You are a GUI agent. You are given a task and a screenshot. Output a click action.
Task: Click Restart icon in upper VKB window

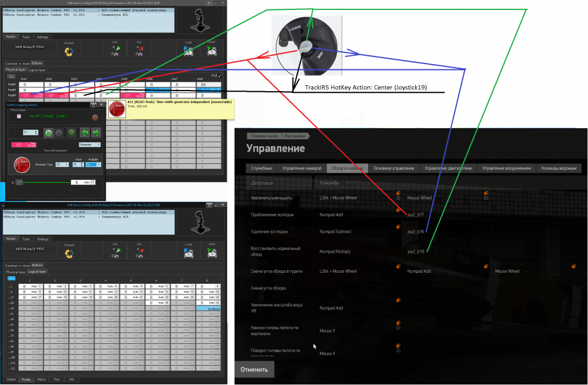(69, 52)
